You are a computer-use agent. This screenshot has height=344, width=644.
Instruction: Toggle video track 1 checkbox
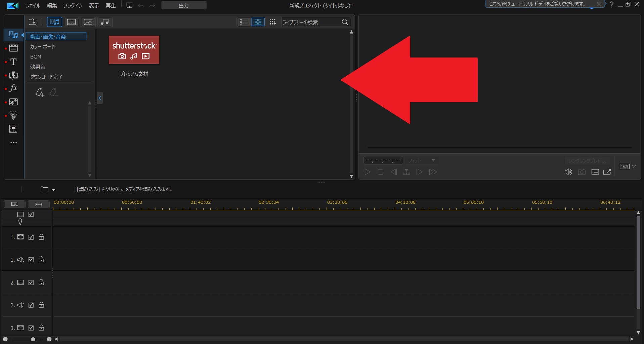(31, 237)
